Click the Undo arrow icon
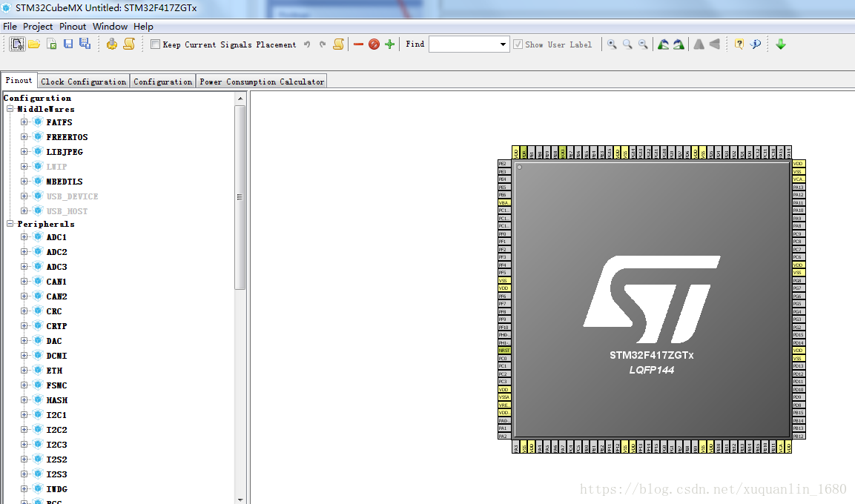855x504 pixels. 308,44
